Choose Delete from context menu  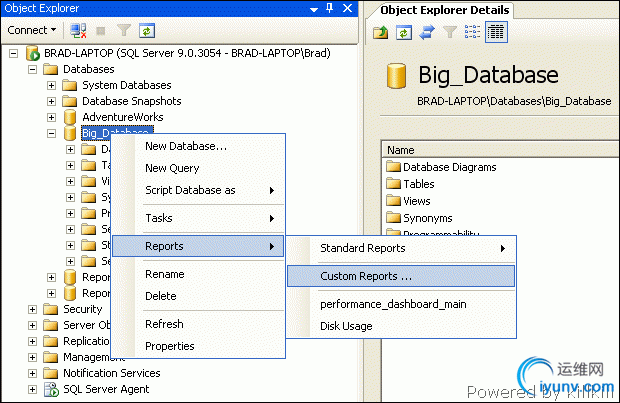(198, 296)
